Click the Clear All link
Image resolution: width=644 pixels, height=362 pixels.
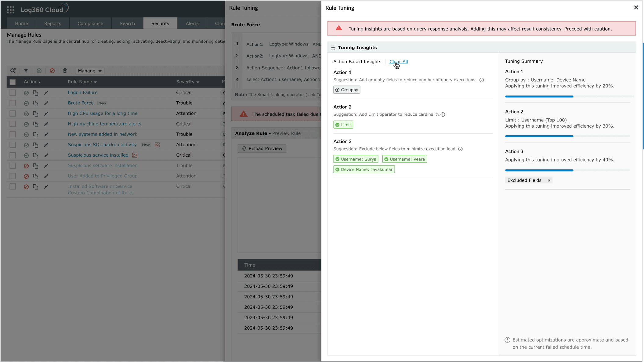[x=398, y=61]
